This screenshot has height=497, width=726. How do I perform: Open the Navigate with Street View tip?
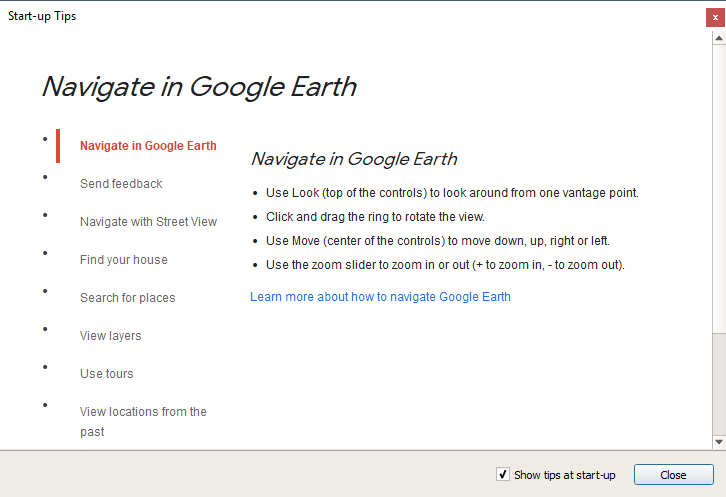point(148,222)
